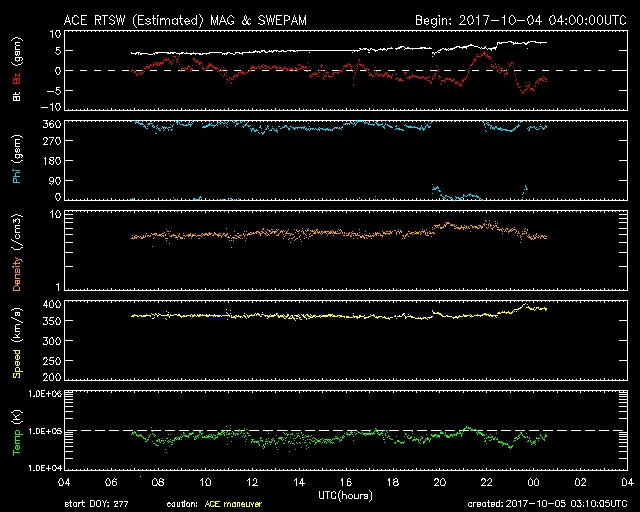The width and height of the screenshot is (640, 512).
Task: Click the hour 20 tick on x-axis
Action: [441, 482]
